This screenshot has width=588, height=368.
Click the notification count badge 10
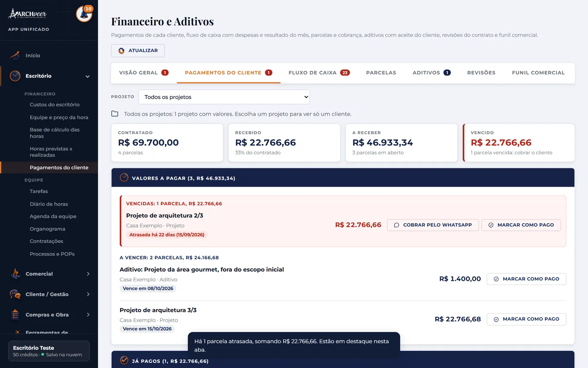88,9
